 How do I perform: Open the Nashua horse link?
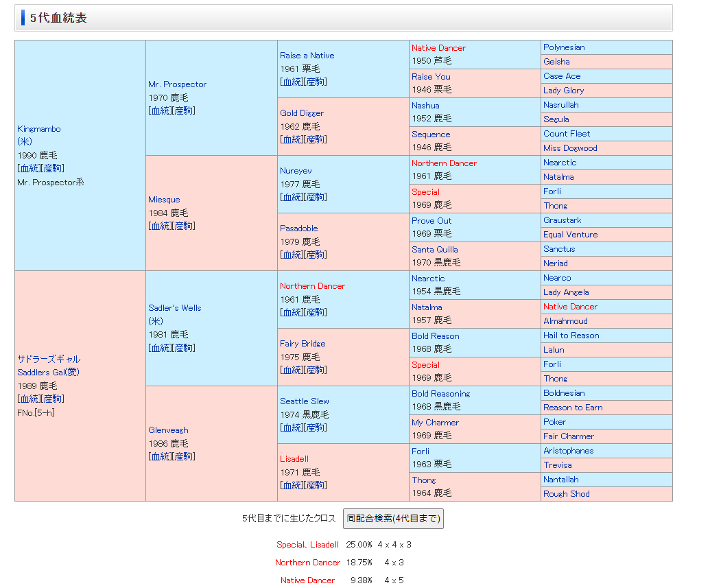(425, 106)
